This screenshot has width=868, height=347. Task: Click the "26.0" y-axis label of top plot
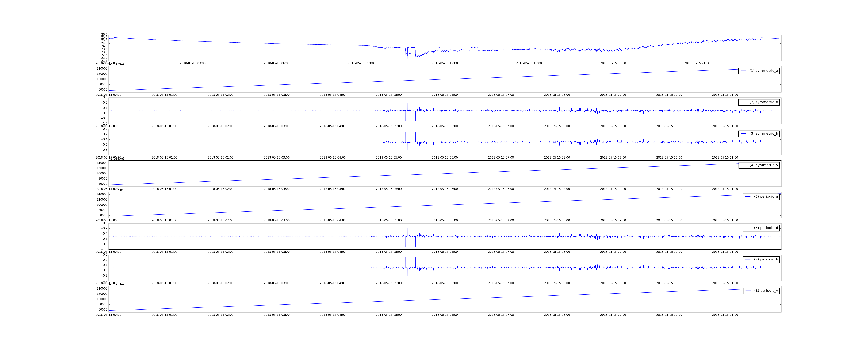tap(104, 35)
